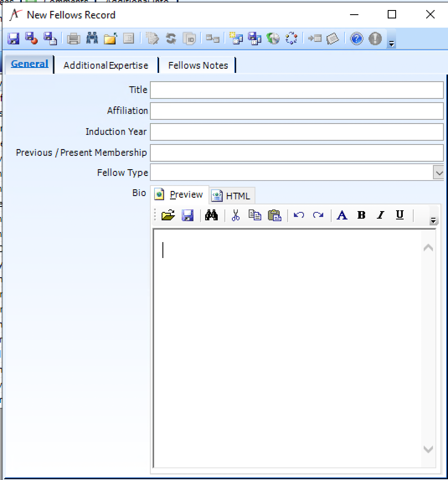Expand Bio editor toolbar overflow arrow
The image size is (448, 480).
tap(433, 220)
